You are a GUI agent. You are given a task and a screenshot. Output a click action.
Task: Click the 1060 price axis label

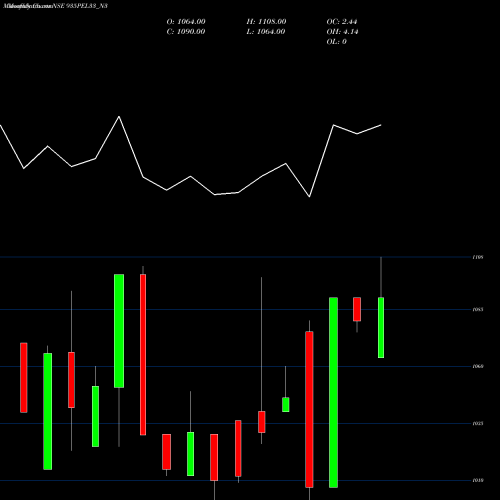(478, 367)
